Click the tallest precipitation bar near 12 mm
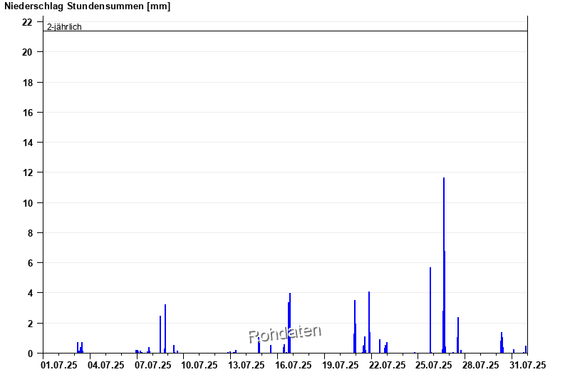The image size is (570, 392). pos(444,265)
